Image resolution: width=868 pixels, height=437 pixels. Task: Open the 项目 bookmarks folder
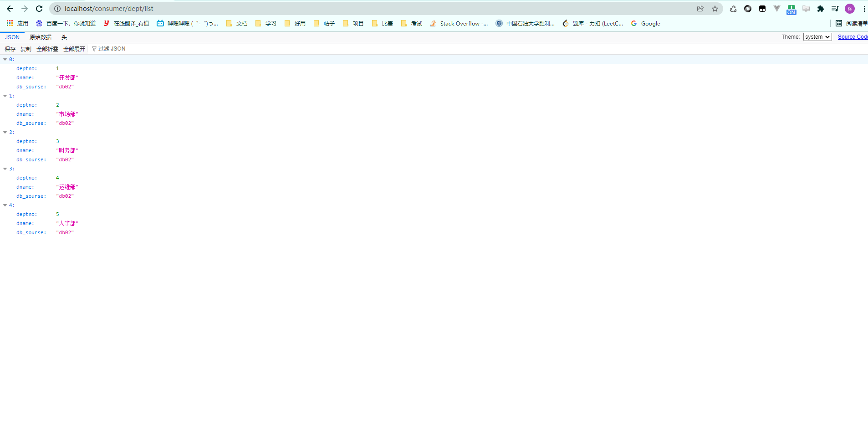tap(353, 23)
